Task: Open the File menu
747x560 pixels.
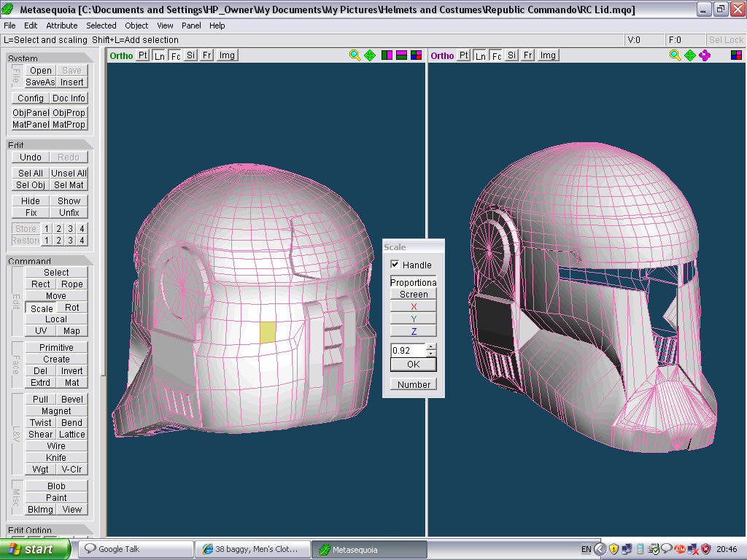Action: [9, 26]
